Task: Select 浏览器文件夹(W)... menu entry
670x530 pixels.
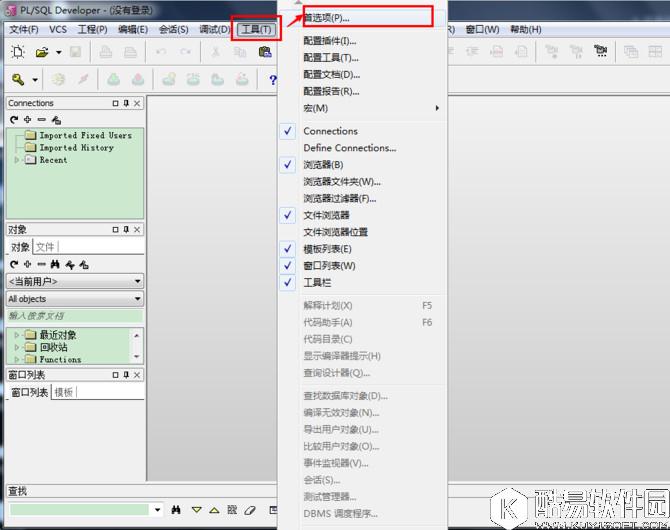Action: (363, 182)
